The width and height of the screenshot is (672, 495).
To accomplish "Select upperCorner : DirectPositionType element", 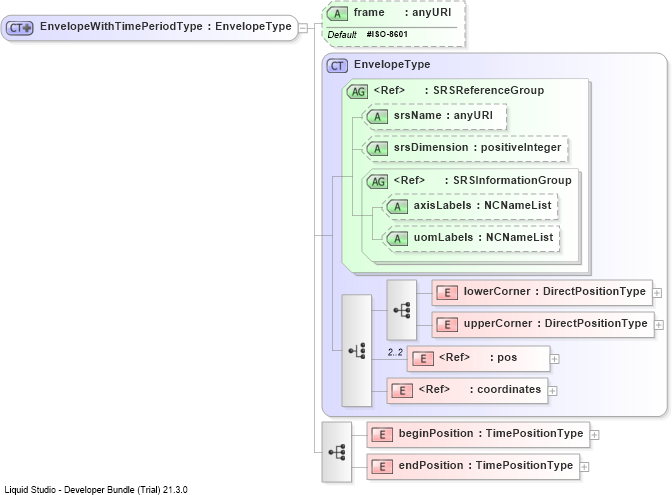I will 543,324.
